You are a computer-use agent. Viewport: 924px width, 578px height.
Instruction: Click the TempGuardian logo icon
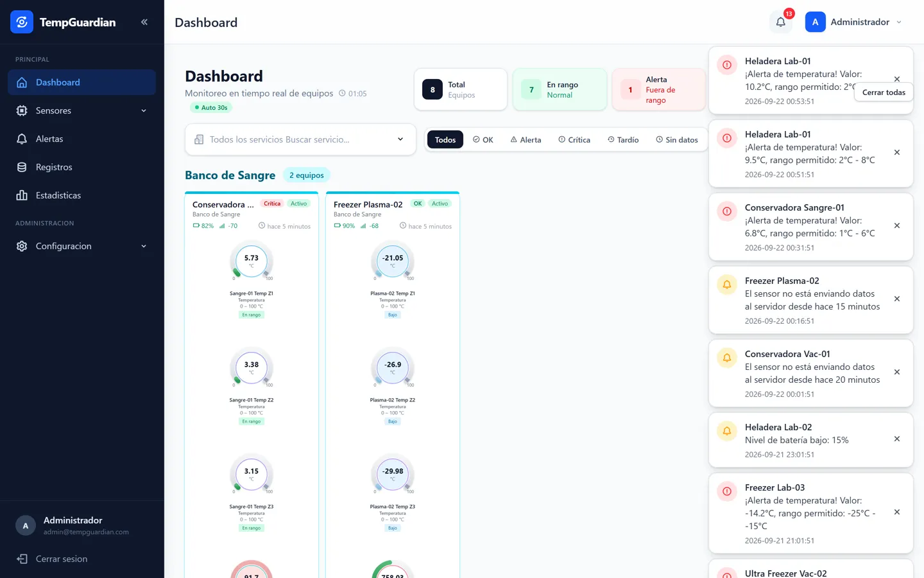click(22, 22)
